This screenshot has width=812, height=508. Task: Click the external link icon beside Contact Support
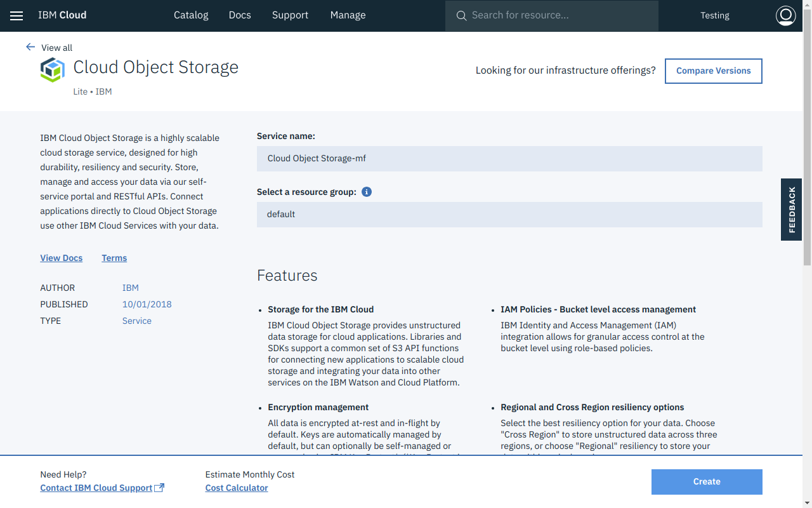[x=160, y=488]
